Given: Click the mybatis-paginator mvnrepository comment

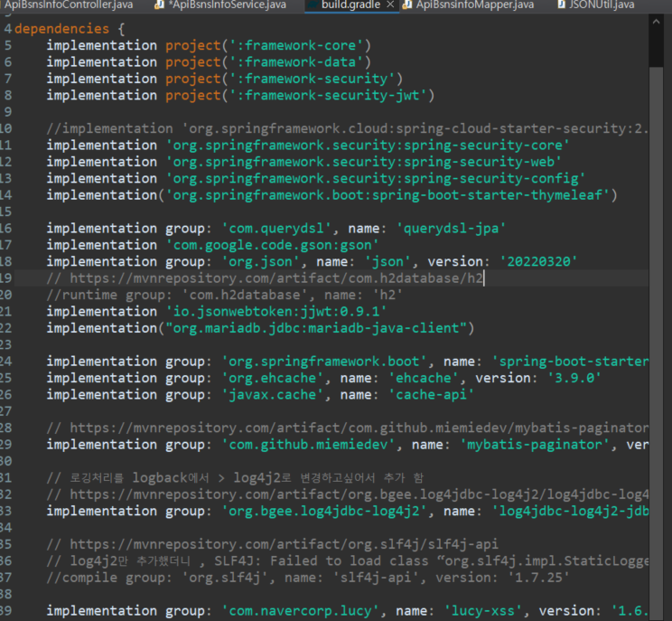Looking at the screenshot, I should tap(347, 428).
